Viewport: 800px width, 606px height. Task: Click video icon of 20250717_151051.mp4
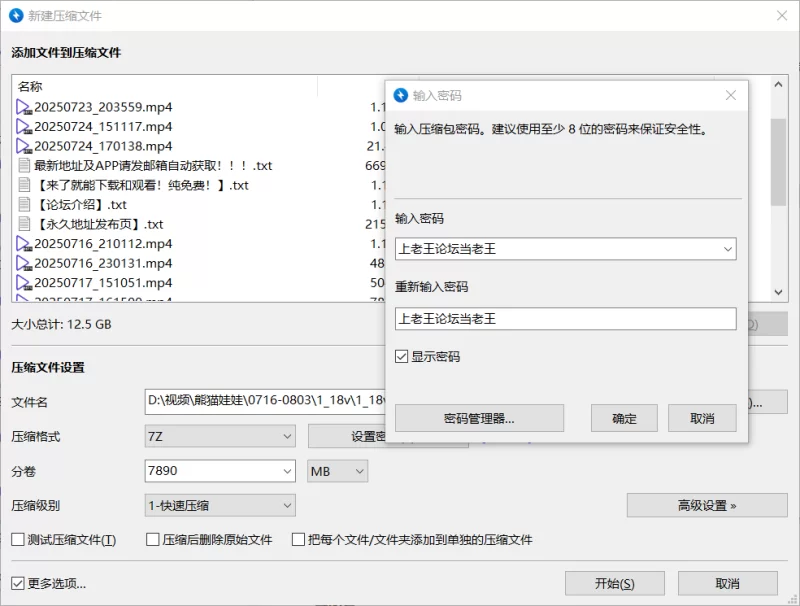click(x=24, y=282)
